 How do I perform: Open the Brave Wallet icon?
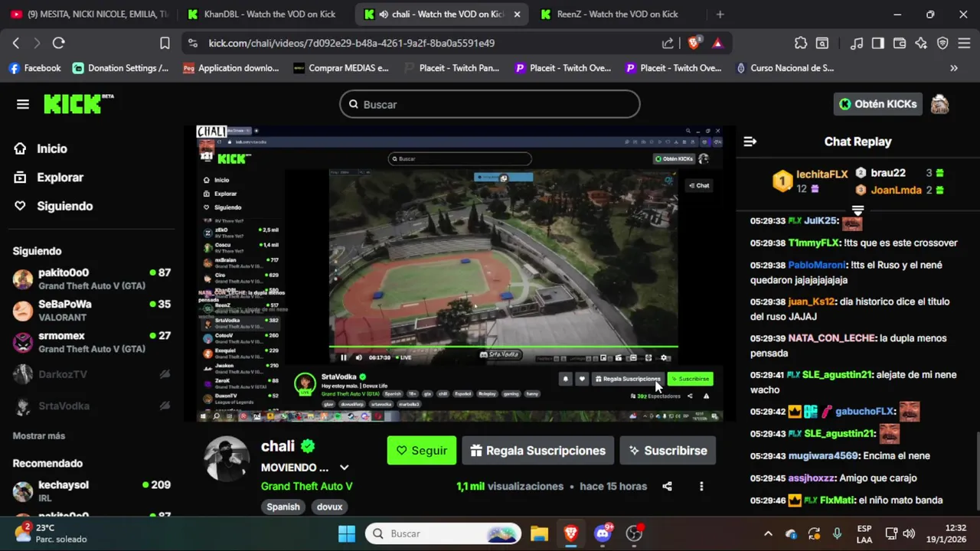[x=900, y=44]
